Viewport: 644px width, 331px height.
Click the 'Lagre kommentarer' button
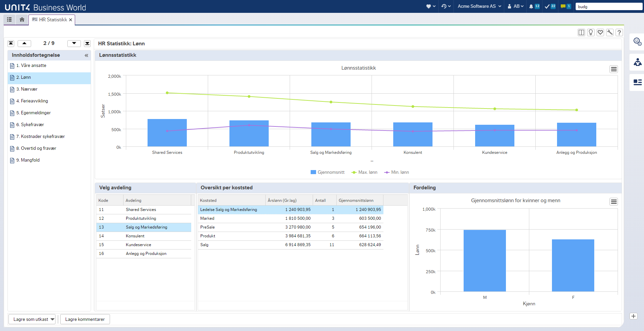[85, 319]
